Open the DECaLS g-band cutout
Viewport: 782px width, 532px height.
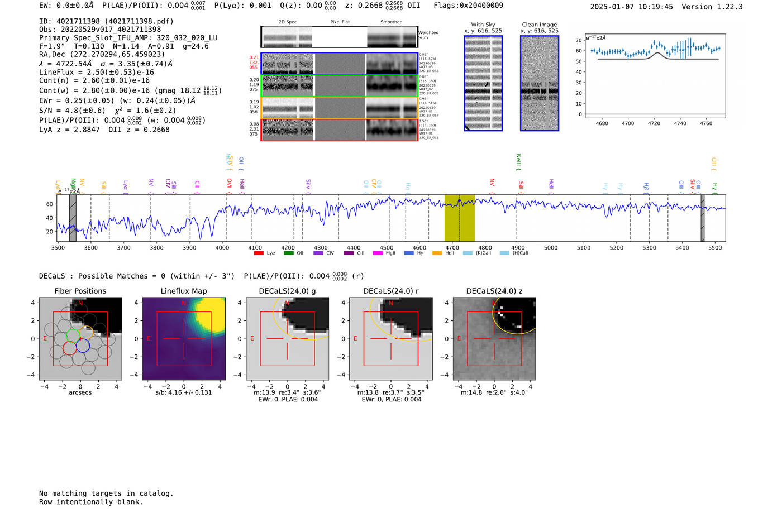point(287,339)
